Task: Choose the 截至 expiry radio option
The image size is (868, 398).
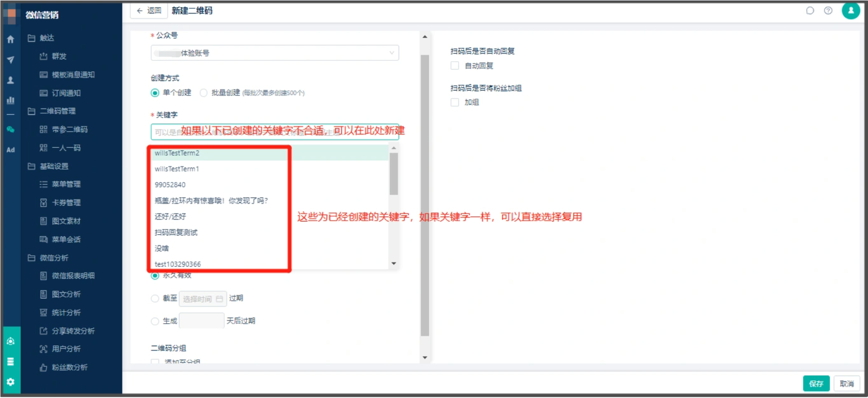Action: coord(155,298)
